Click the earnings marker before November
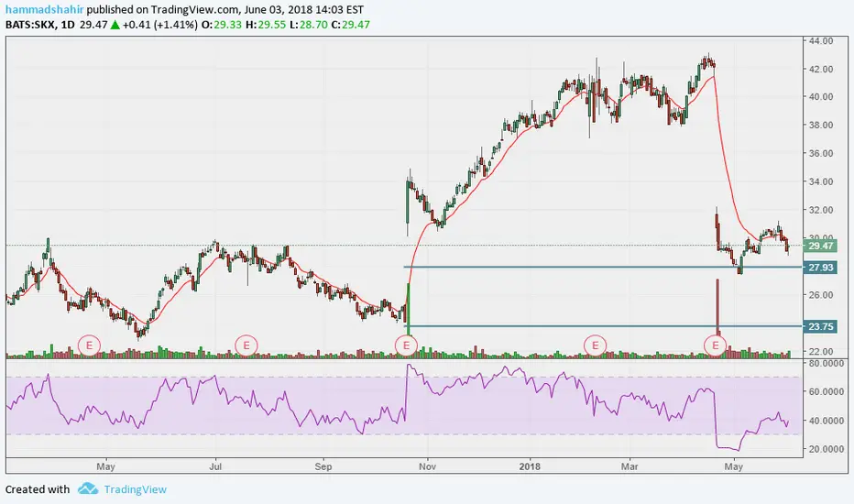The width and height of the screenshot is (854, 504). click(x=406, y=345)
